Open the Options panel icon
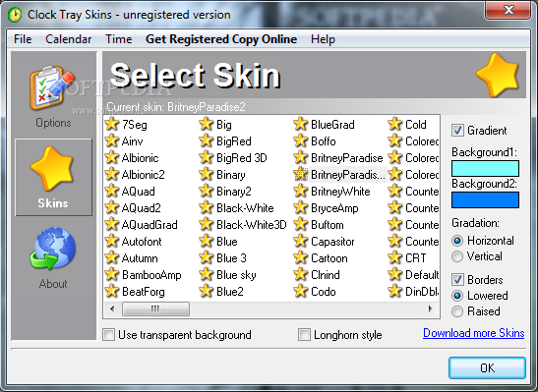Screen dimensions: 538x392 [51, 87]
